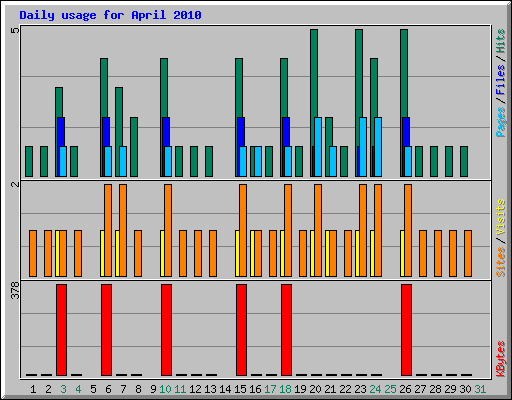This screenshot has height=400, width=512.
Task: Click the green day "17" x-axis label
Action: pyautogui.click(x=270, y=389)
